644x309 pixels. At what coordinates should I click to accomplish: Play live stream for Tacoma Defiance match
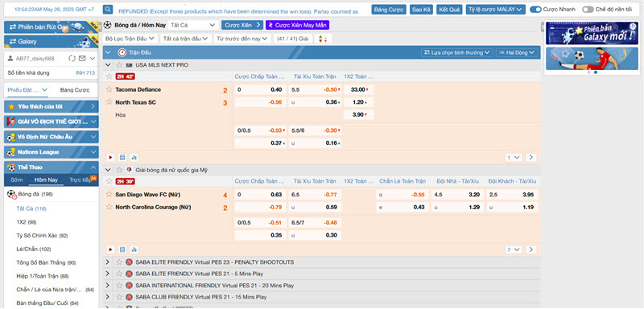pos(110,158)
